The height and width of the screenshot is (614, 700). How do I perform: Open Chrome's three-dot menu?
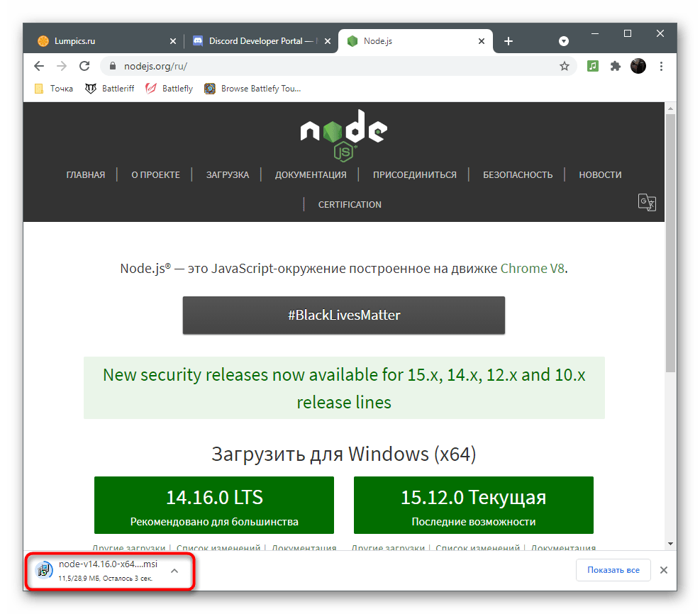point(662,66)
